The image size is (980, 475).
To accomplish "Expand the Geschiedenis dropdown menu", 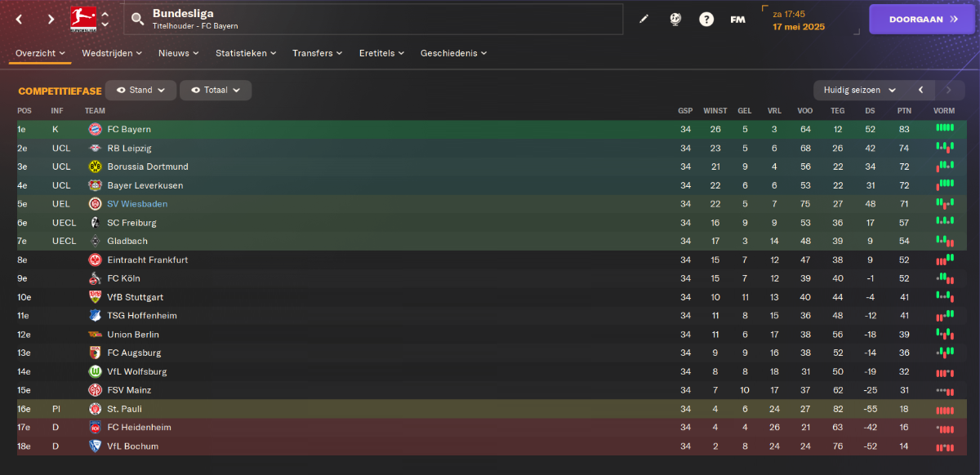I will [453, 53].
